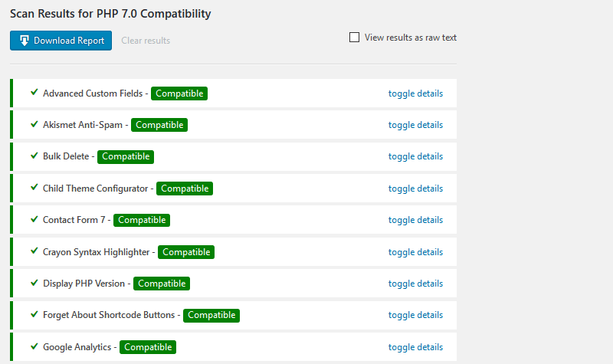Viewport: 613px width, 364px height.
Task: Click the checkmark beside Child Theme Configurator
Action: (34, 188)
